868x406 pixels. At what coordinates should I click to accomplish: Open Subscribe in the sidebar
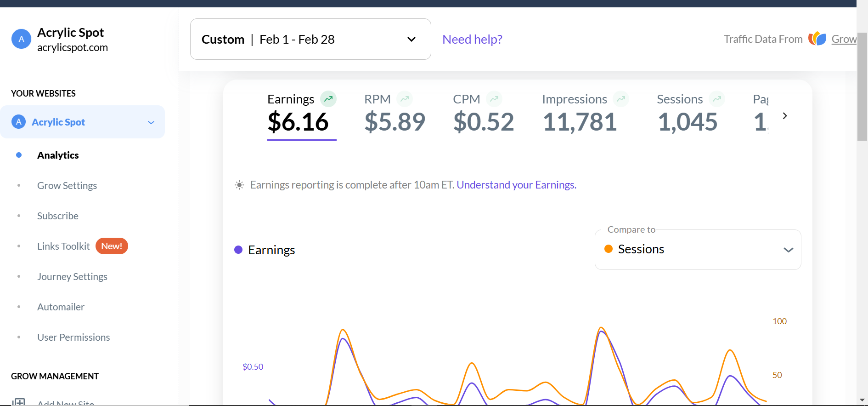58,216
